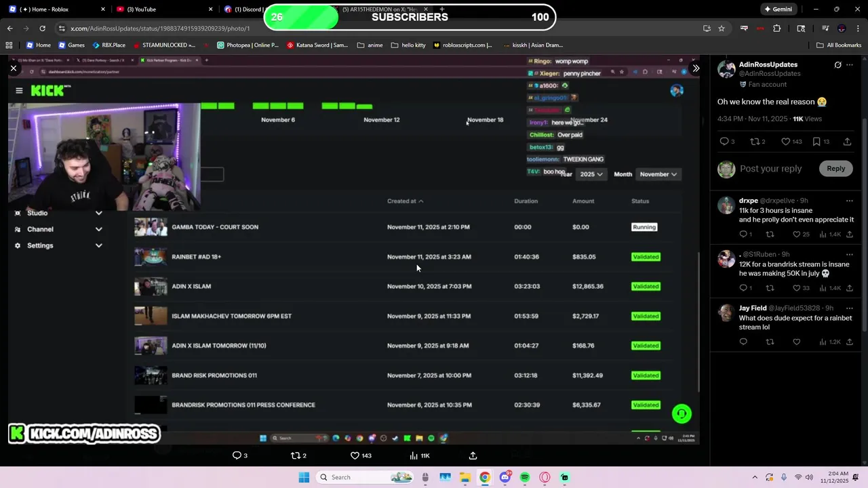Viewport: 868px width, 488px height.
Task: Open Discord from the Windows taskbar
Action: [x=505, y=477]
